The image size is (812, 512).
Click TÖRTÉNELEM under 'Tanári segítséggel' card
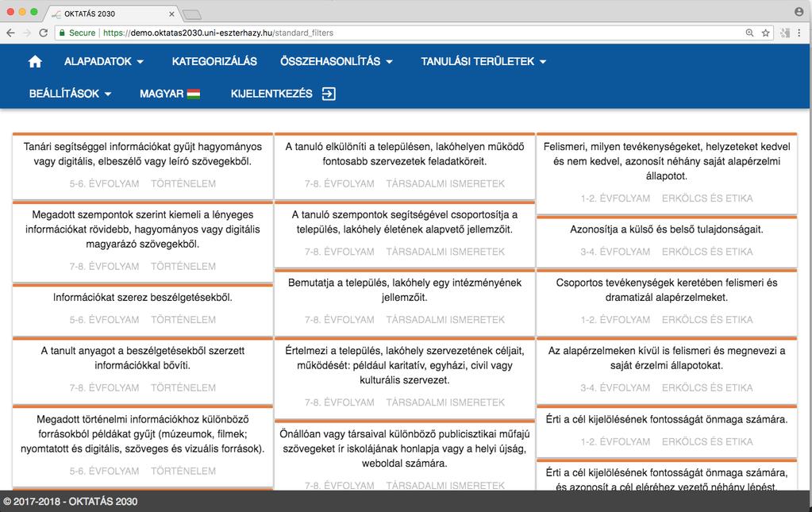[183, 184]
